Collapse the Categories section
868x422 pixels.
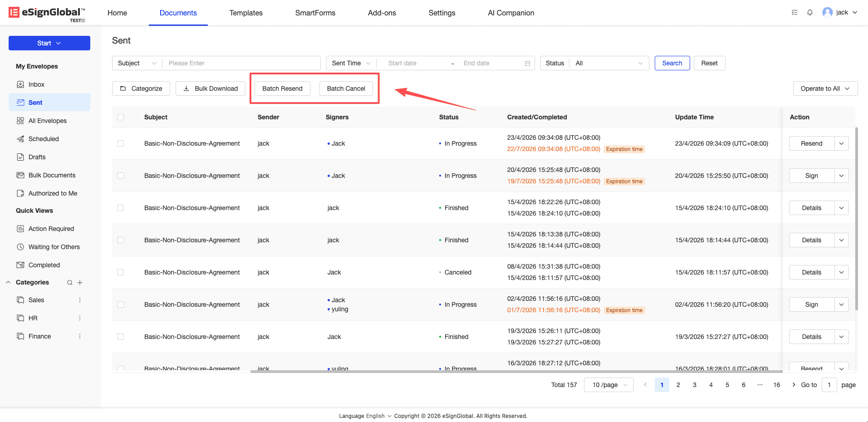point(8,282)
